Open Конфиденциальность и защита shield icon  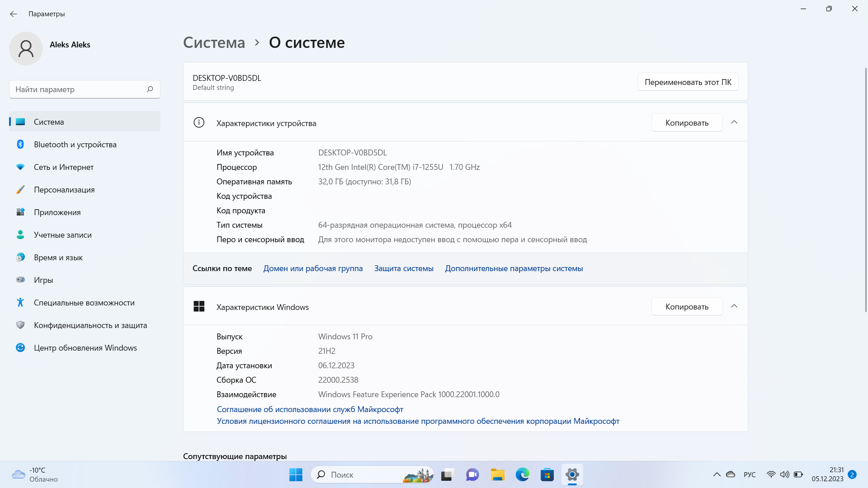coord(20,325)
